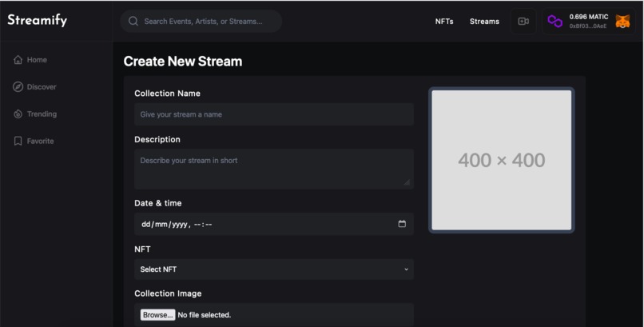Open the Streams page

(484, 22)
